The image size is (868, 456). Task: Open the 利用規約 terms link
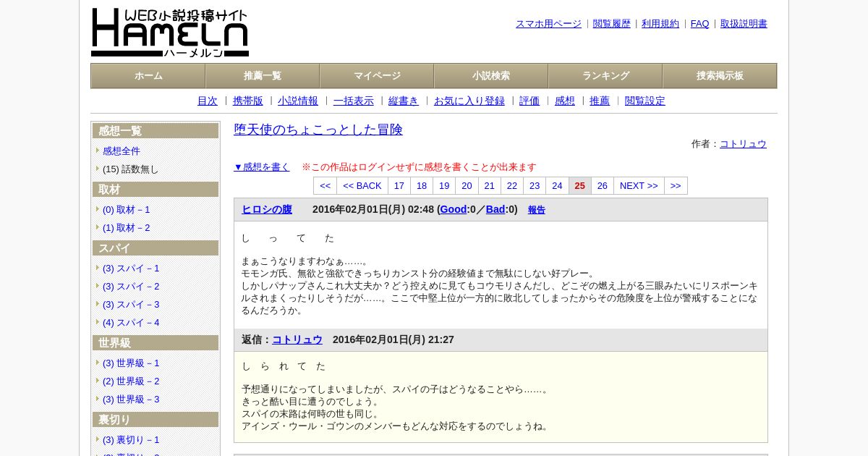click(x=660, y=24)
